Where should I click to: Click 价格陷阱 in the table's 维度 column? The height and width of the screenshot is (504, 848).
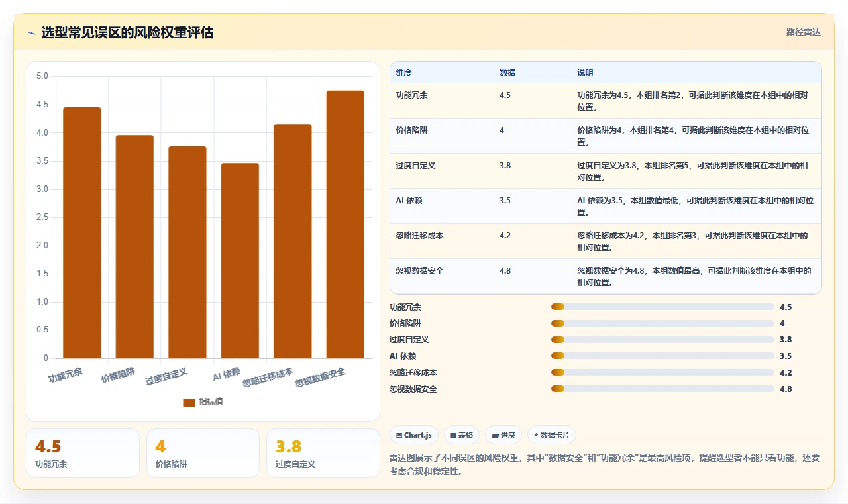411,130
